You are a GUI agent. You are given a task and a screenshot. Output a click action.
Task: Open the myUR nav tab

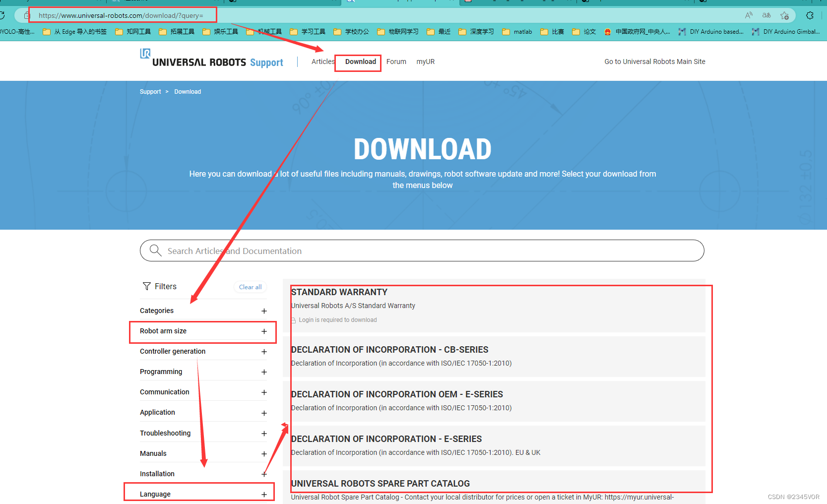click(426, 62)
